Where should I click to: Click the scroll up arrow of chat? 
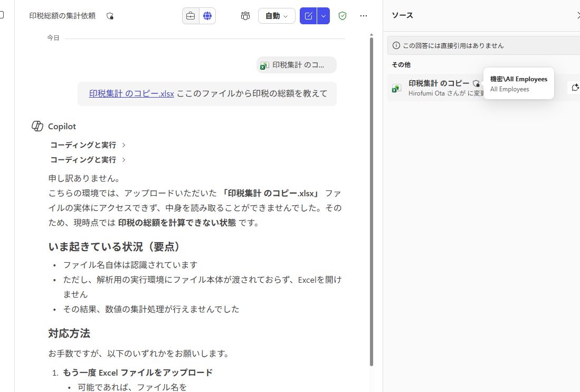click(x=372, y=35)
